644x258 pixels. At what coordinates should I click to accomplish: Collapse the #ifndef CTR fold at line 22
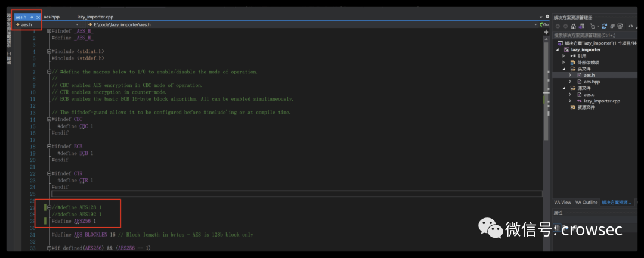(49, 173)
